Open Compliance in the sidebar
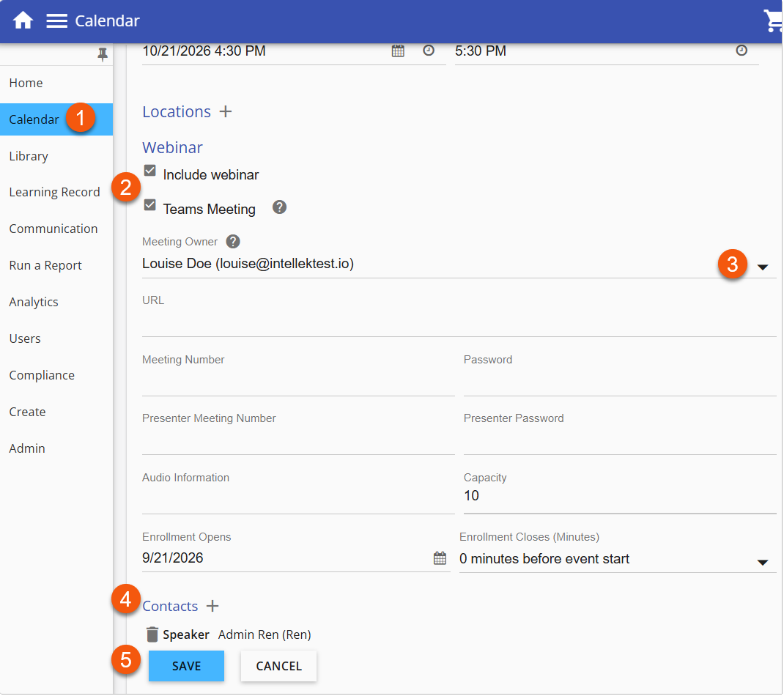 point(56,376)
